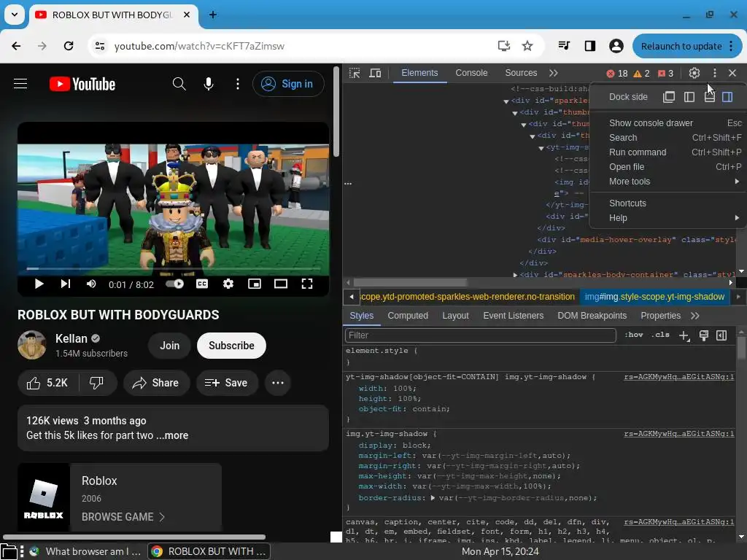Select Show console drawer menu item

(668, 122)
